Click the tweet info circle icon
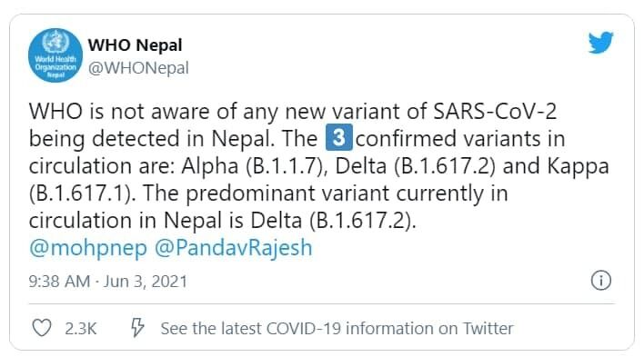The image size is (644, 357). (601, 281)
